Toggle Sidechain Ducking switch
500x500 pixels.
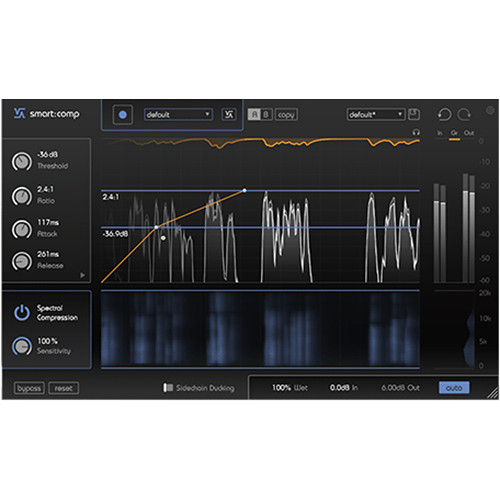pyautogui.click(x=168, y=387)
